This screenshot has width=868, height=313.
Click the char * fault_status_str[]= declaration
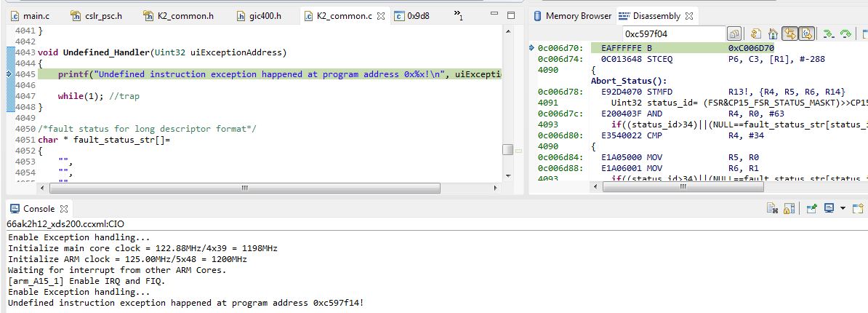point(103,140)
